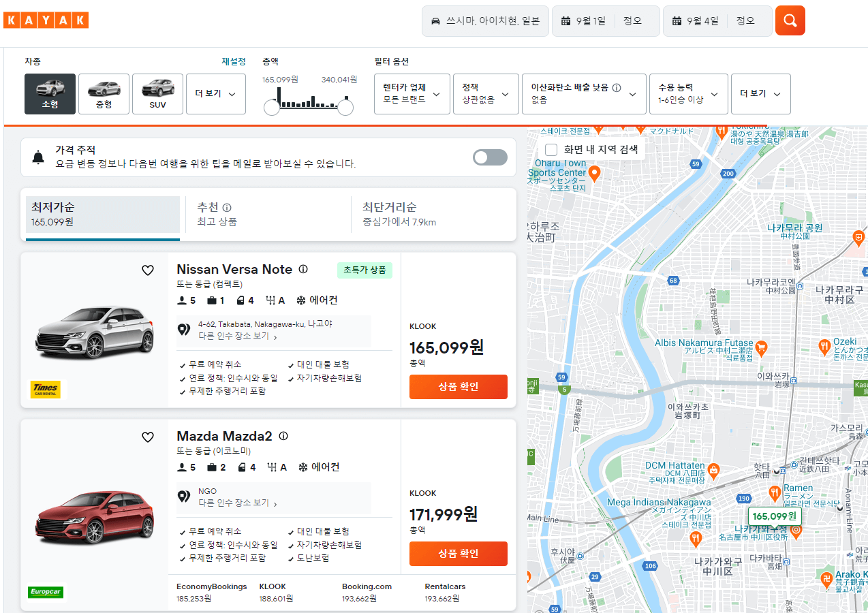Open KLOOK 188,601원 offer
This screenshot has height=613, width=868.
(x=276, y=593)
